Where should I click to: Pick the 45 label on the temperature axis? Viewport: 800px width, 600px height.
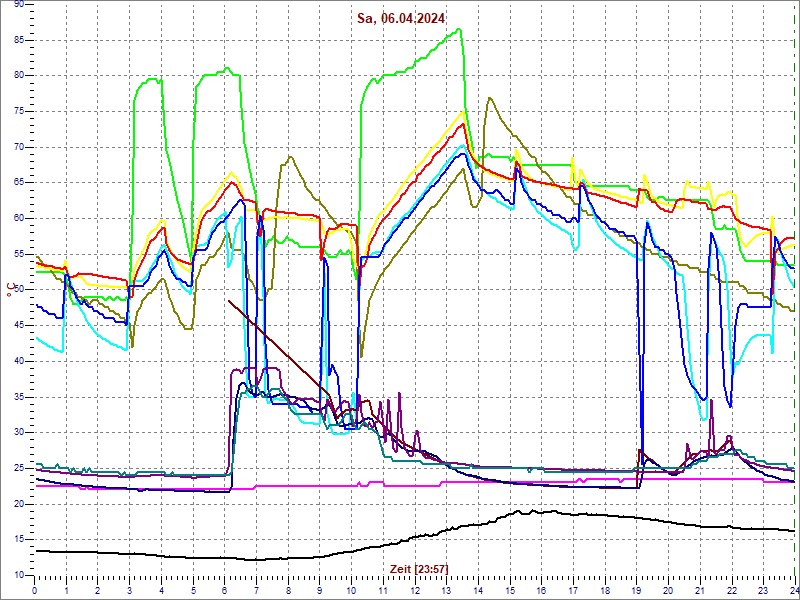coord(19,326)
